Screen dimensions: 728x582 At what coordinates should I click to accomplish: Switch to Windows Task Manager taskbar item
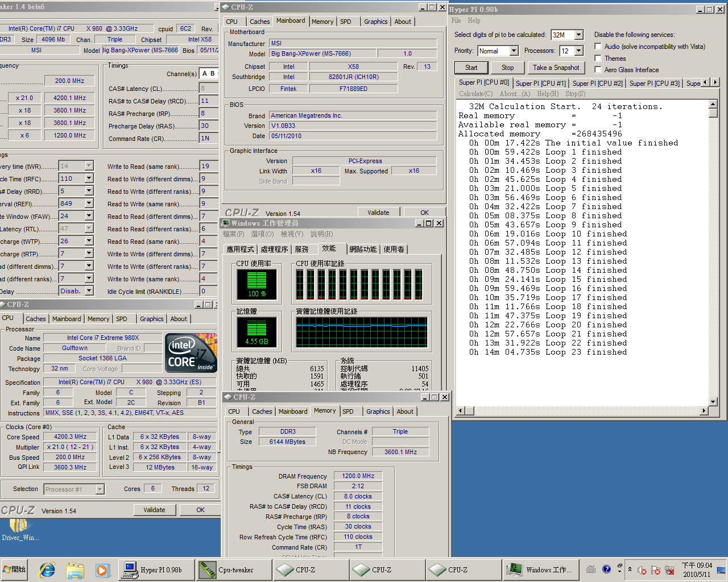click(541, 569)
